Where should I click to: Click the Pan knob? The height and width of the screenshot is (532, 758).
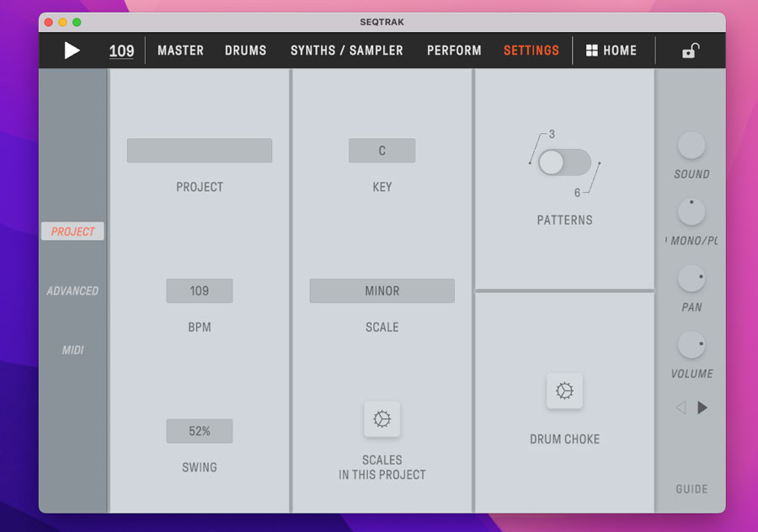tap(691, 278)
